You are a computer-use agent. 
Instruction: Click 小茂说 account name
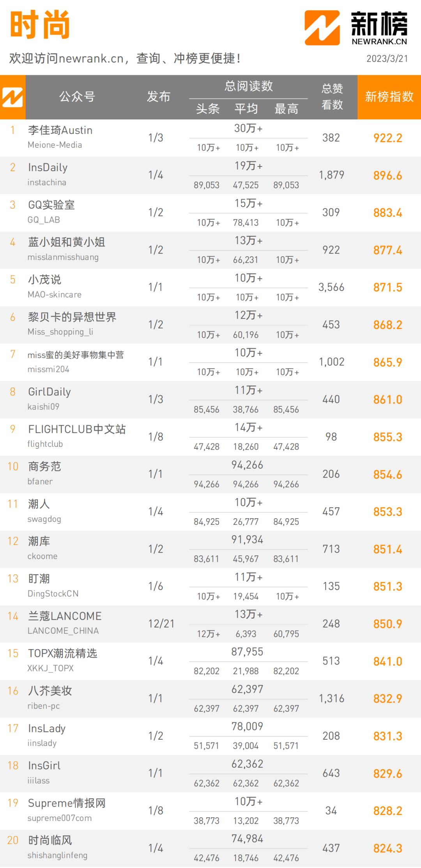[x=44, y=280]
